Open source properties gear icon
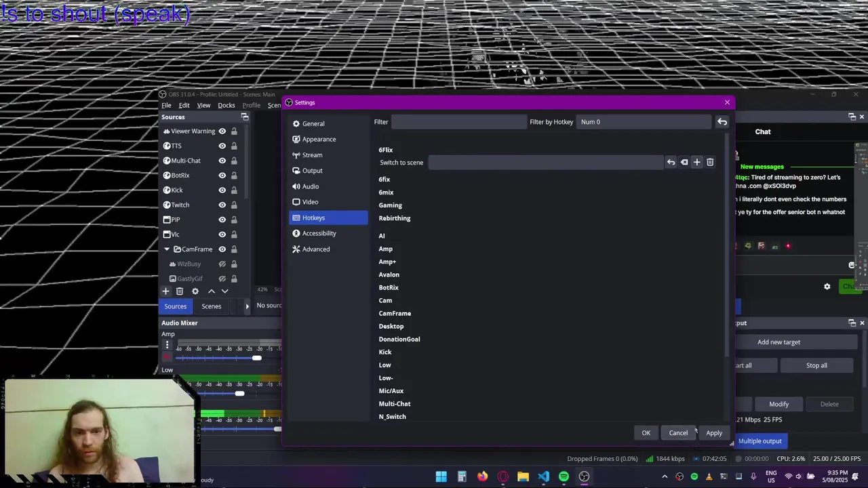Image resolution: width=868 pixels, height=488 pixels. pos(195,291)
